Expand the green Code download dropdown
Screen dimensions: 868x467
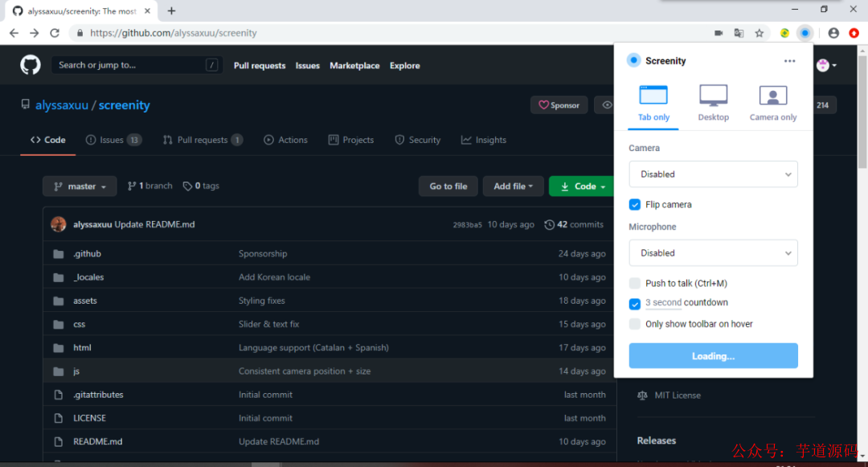[583, 186]
